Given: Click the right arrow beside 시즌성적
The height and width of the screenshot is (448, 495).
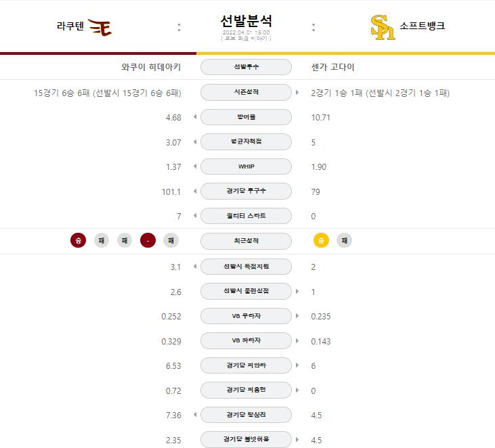Looking at the screenshot, I should click(x=297, y=92).
